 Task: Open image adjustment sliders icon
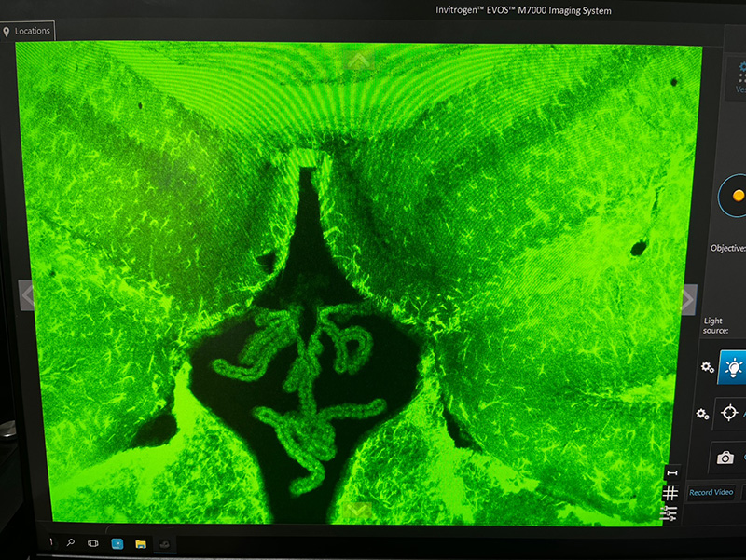[669, 513]
